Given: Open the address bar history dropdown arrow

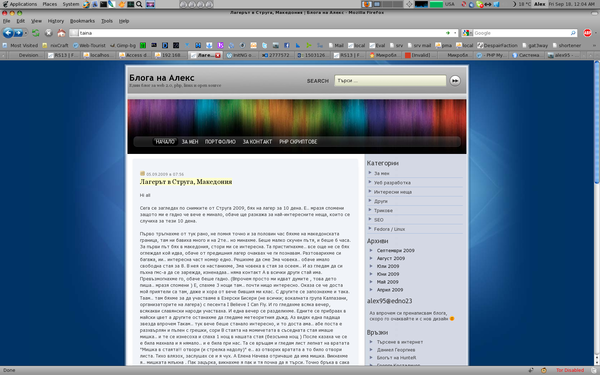Looking at the screenshot, I should tap(455, 33).
